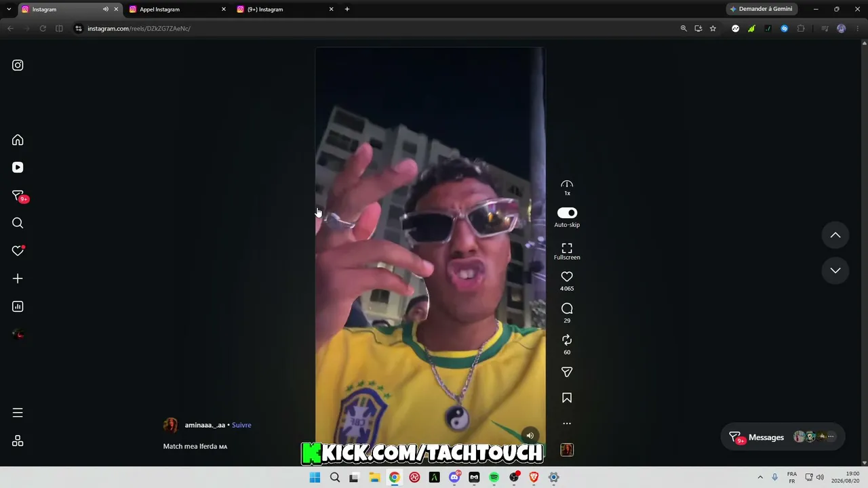Like the reel with the heart icon

(567, 277)
